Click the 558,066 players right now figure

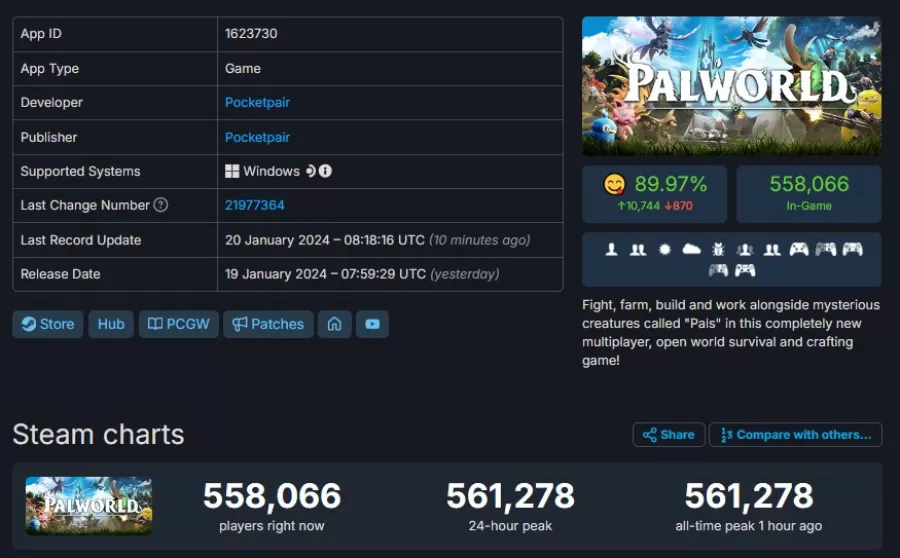tap(272, 495)
